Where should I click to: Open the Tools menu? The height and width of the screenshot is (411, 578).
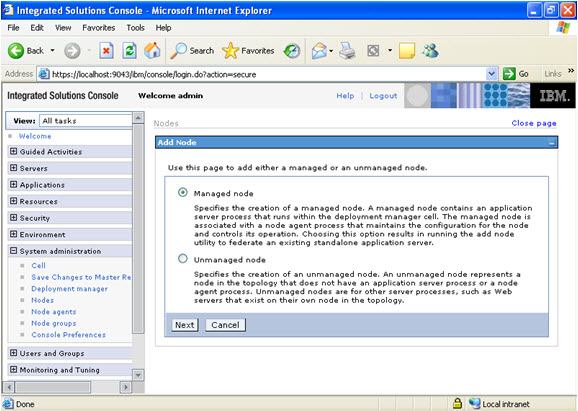click(135, 28)
